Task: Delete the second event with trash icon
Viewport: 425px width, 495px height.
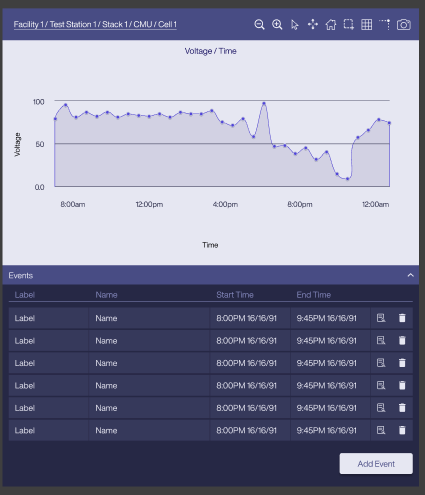Action: coord(402,340)
